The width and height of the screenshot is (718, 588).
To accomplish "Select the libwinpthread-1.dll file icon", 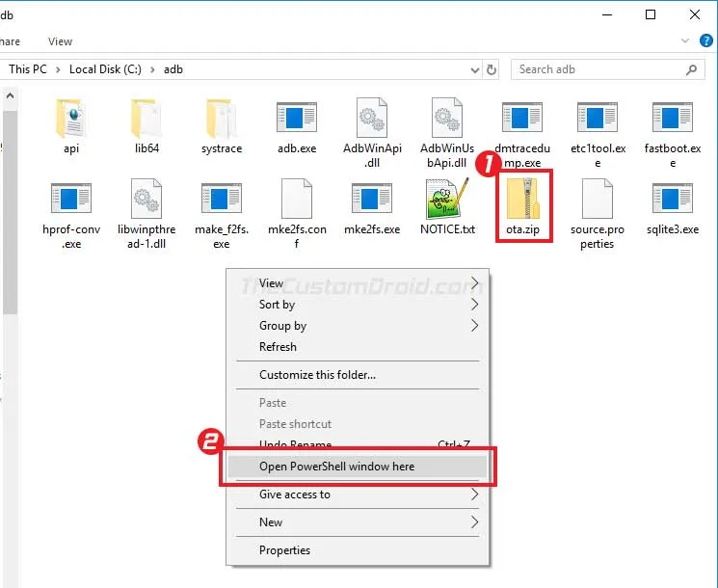I will pyautogui.click(x=146, y=199).
